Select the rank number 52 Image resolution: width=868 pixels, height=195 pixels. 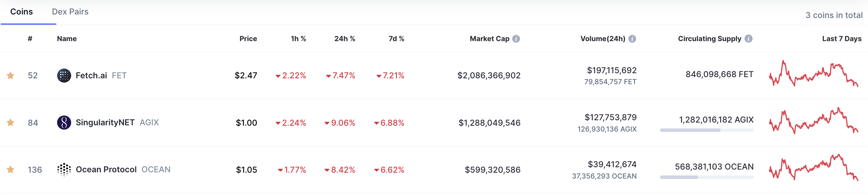(33, 76)
